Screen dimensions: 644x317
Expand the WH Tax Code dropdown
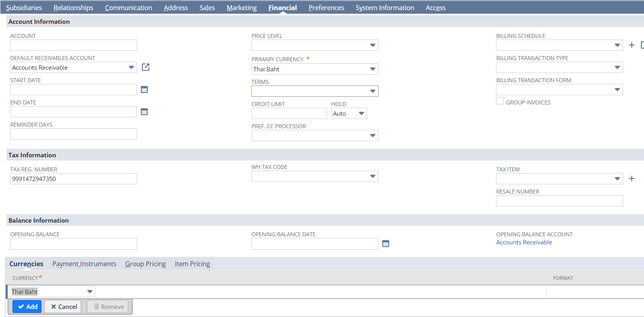click(x=373, y=176)
